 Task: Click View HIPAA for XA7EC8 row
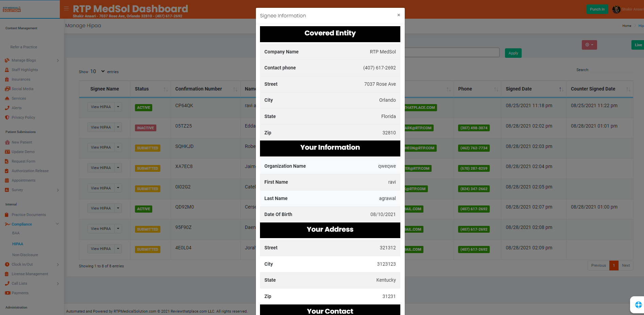[101, 168]
